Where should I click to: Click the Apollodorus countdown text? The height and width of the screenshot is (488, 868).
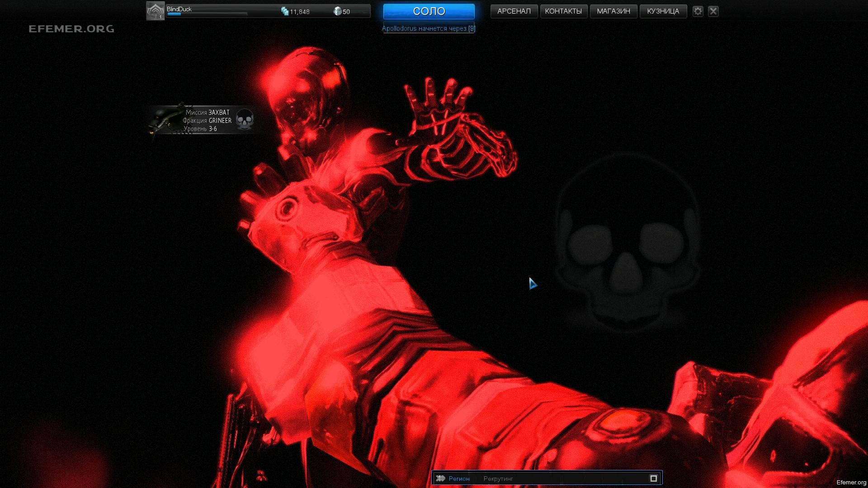click(x=429, y=28)
